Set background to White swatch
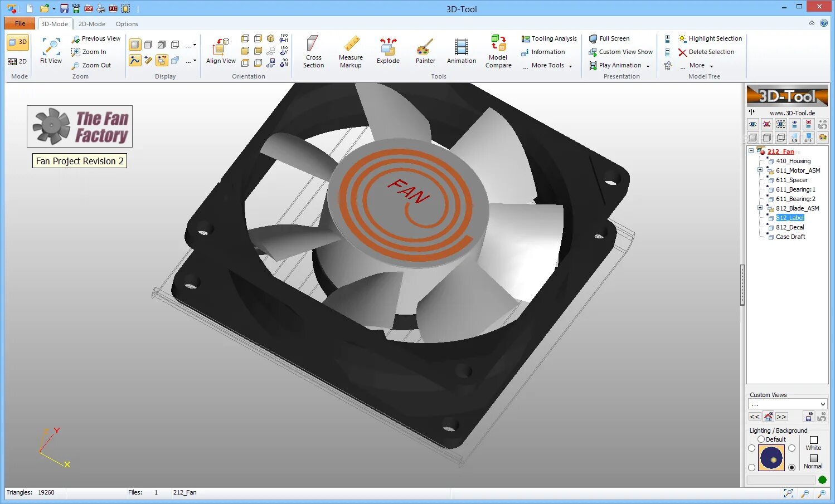 pos(814,440)
